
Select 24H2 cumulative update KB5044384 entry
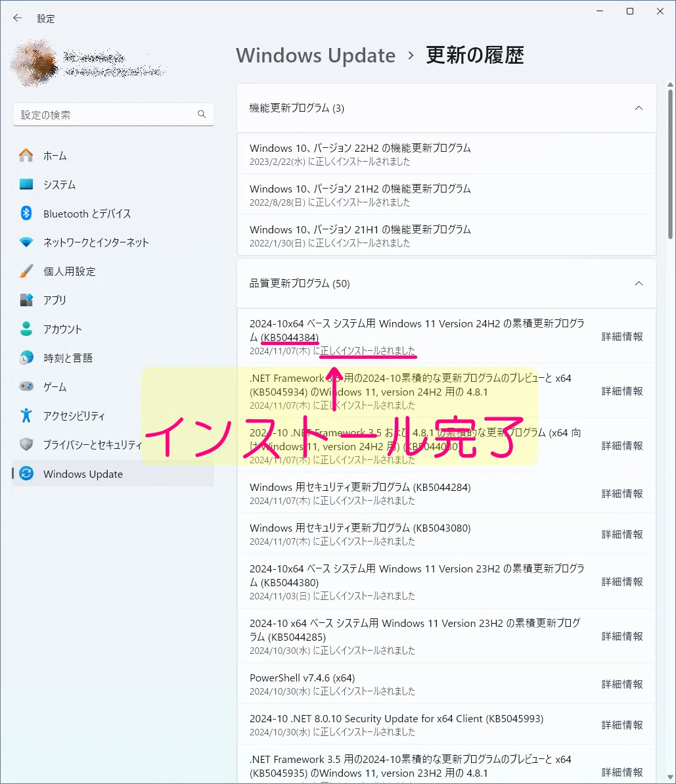point(447,336)
